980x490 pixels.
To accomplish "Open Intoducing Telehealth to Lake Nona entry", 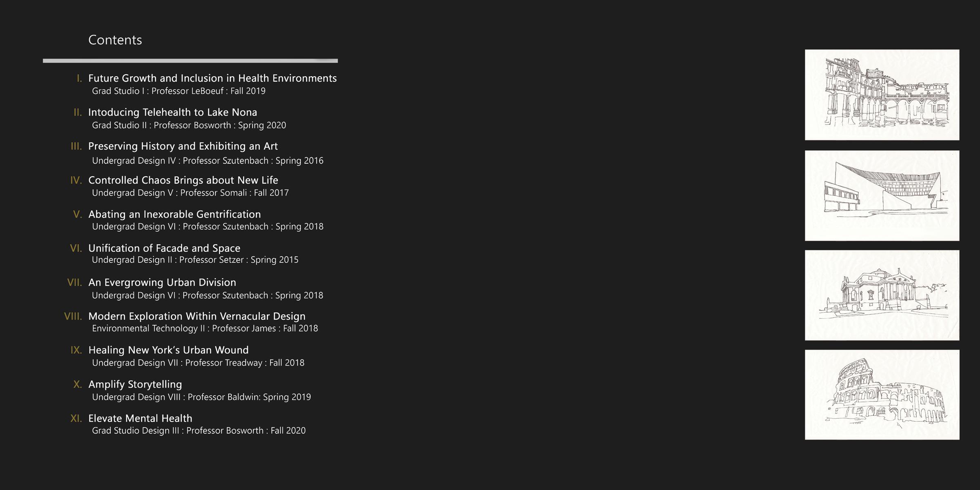I will coord(173,112).
